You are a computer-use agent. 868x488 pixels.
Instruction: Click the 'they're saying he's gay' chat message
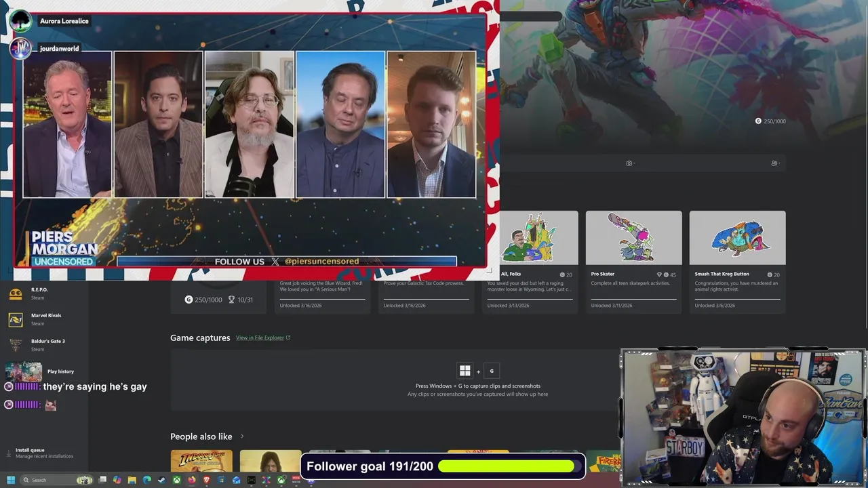click(95, 386)
